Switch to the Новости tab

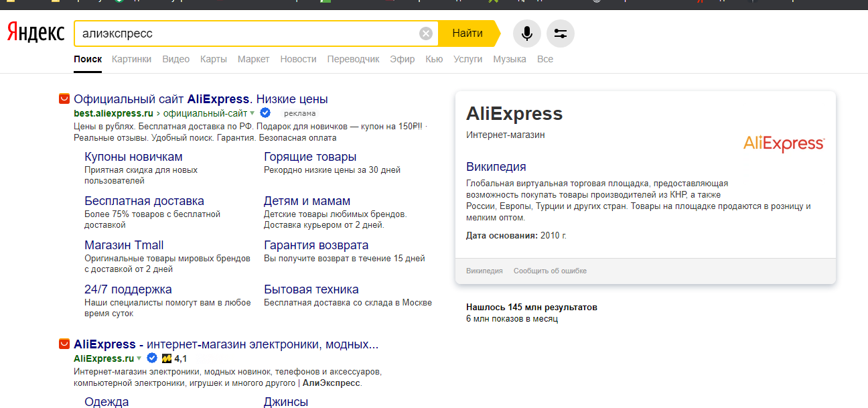point(299,59)
